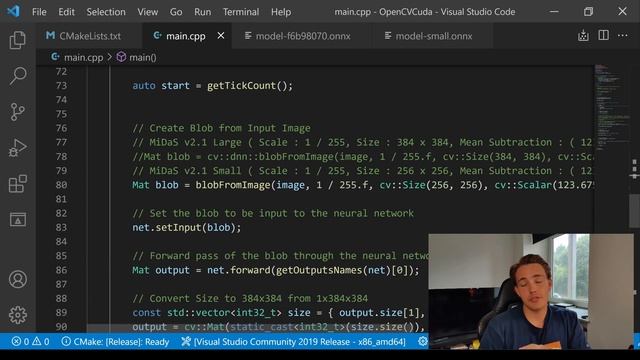Click the vertical scrollbar thumb
This screenshot has width=640, height=360.
tap(634, 211)
